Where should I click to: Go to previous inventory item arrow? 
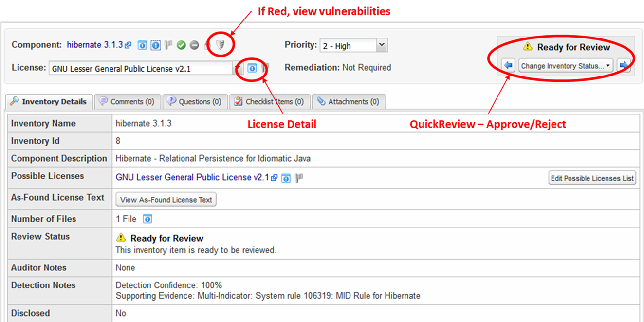point(508,66)
